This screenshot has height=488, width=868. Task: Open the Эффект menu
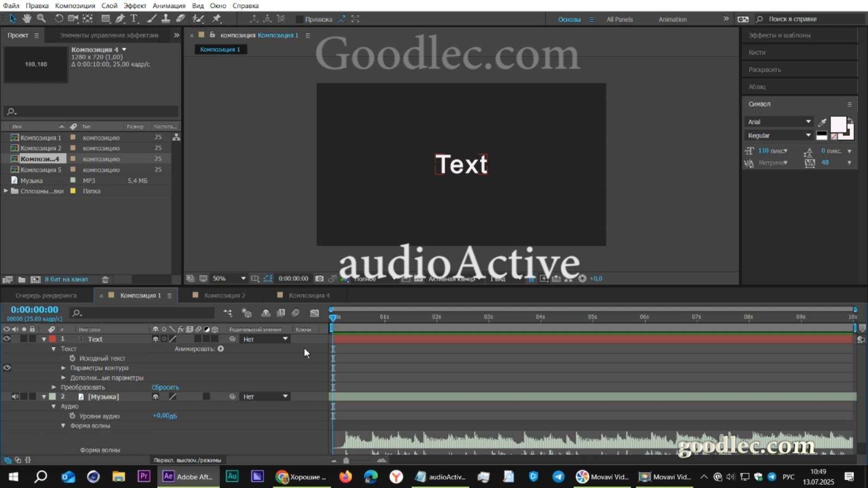pyautogui.click(x=135, y=5)
